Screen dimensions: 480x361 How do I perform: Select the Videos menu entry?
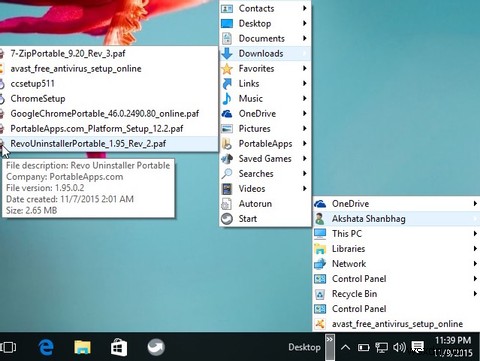click(x=265, y=189)
